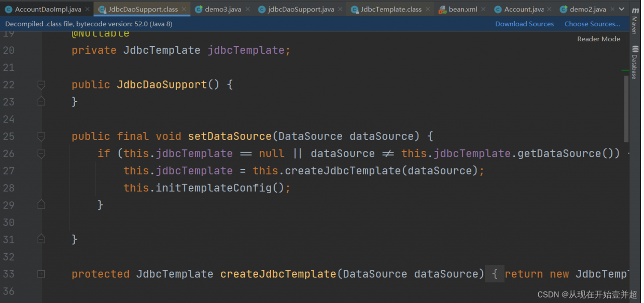
Task: Click the demo3.java class icon
Action: tap(199, 10)
